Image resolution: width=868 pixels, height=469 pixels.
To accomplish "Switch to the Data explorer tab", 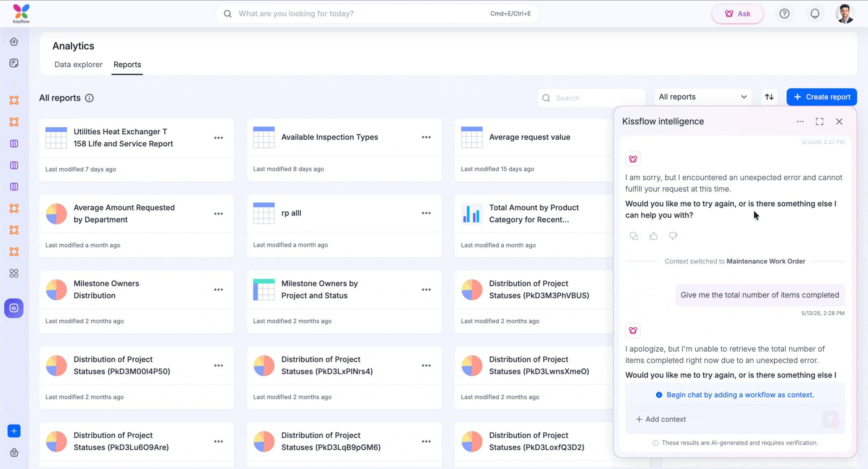I will [x=78, y=65].
